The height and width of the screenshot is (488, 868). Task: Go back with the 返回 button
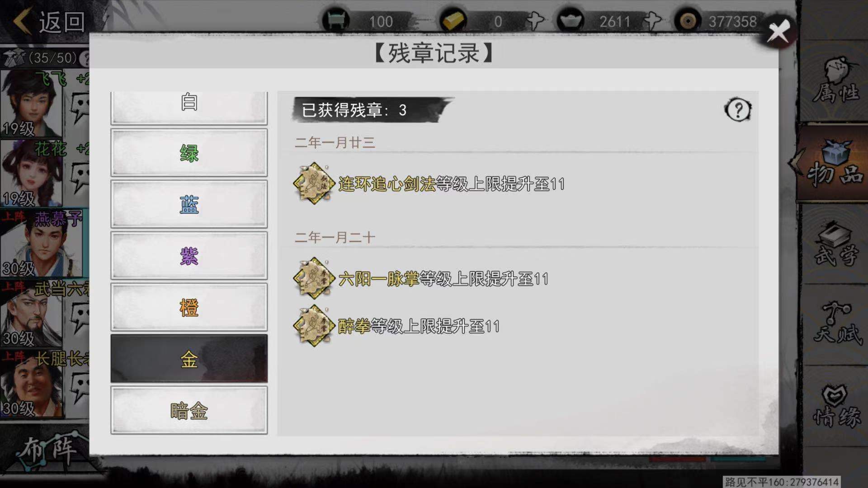[x=50, y=21]
